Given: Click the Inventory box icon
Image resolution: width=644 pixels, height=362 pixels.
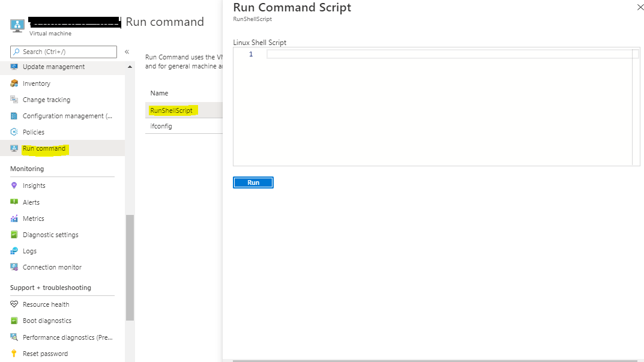Looking at the screenshot, I should pos(14,83).
